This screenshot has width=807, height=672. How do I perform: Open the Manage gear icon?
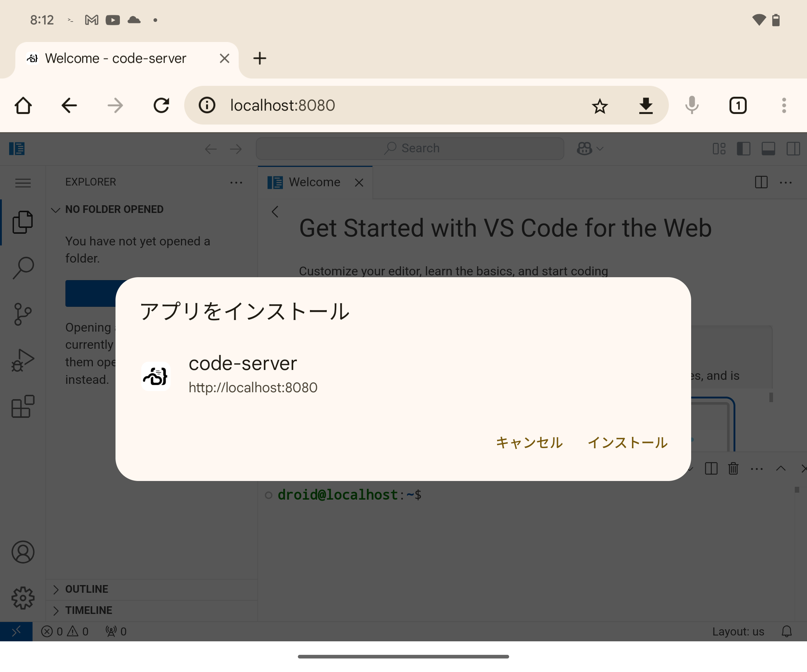click(x=23, y=598)
